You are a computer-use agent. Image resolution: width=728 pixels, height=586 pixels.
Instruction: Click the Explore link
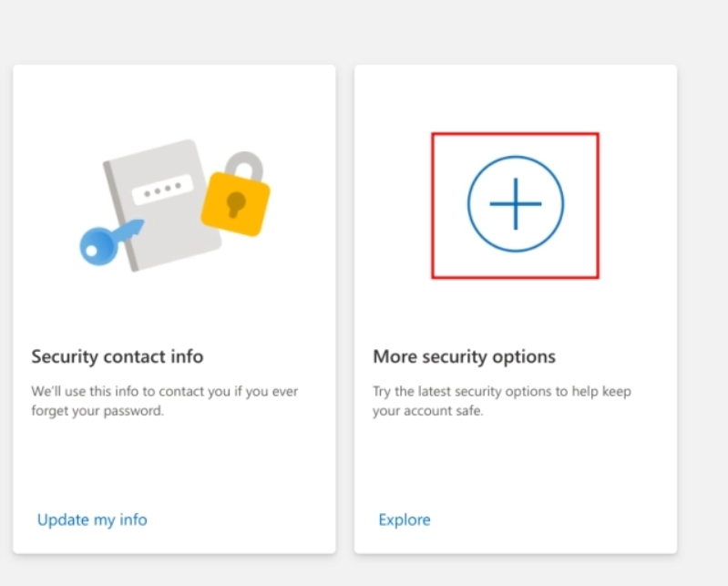pos(405,519)
